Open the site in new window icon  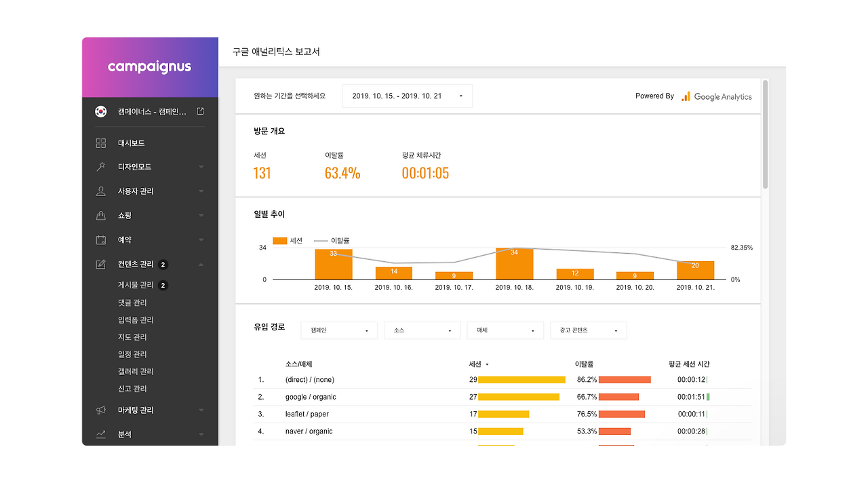click(200, 111)
